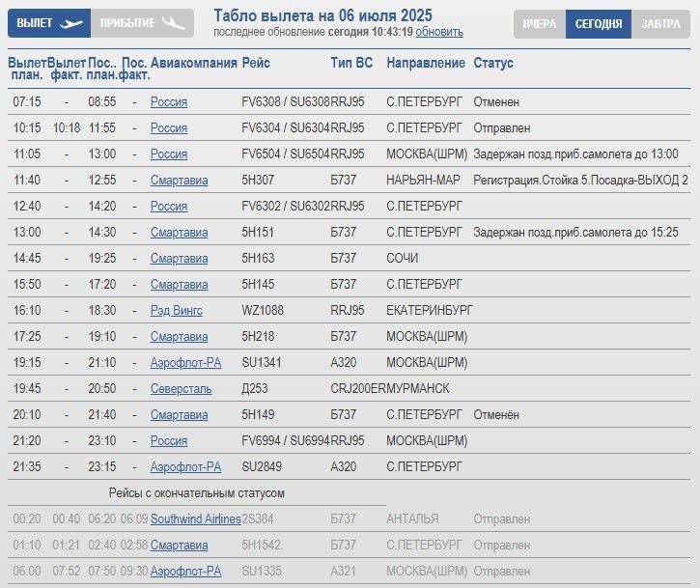700x588 pixels.
Task: Click the update time сегодня 10:43:19
Action: tap(371, 32)
